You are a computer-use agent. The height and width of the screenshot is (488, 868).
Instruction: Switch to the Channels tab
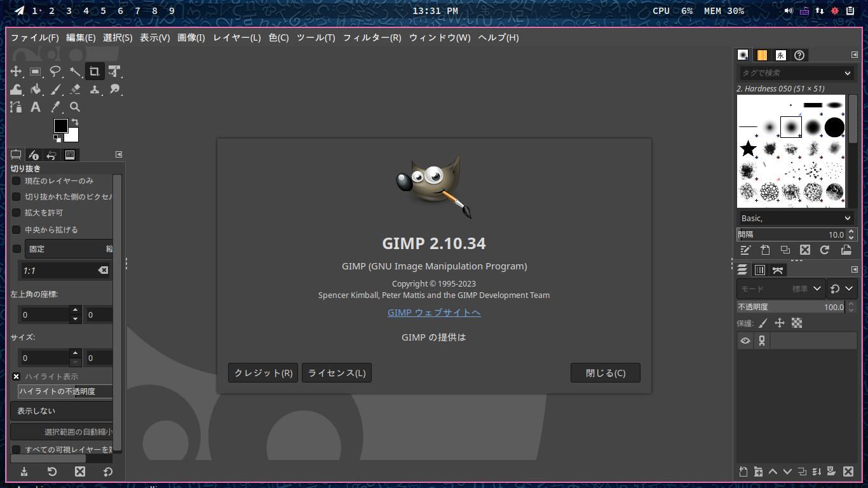(760, 270)
